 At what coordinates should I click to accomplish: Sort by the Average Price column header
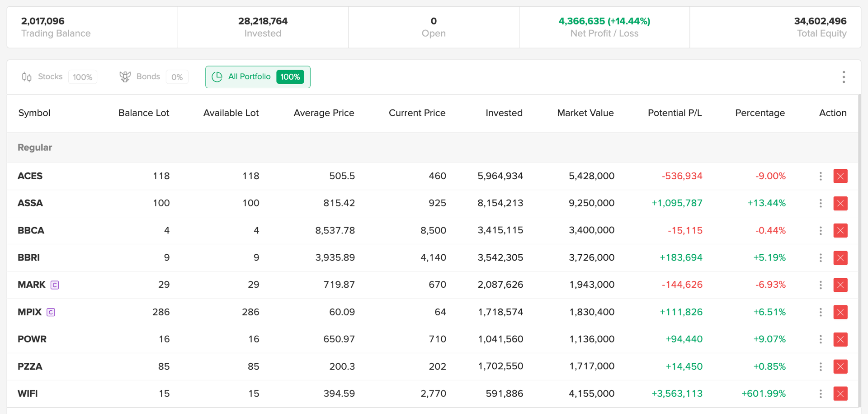coord(324,113)
